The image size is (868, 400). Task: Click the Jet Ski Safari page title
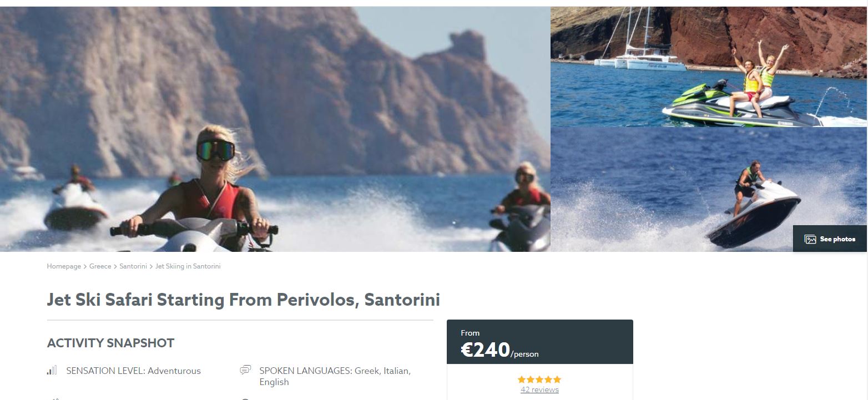point(244,300)
